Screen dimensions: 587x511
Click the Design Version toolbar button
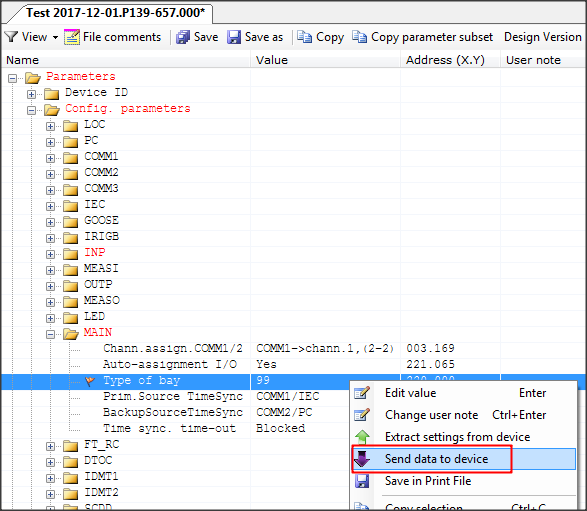point(543,37)
